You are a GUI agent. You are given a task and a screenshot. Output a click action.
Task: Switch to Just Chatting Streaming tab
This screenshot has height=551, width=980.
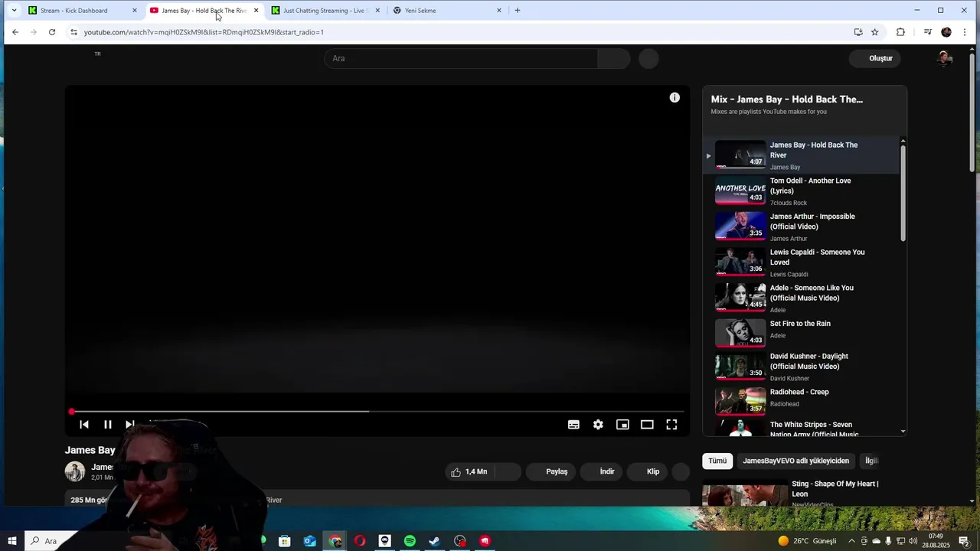point(325,11)
